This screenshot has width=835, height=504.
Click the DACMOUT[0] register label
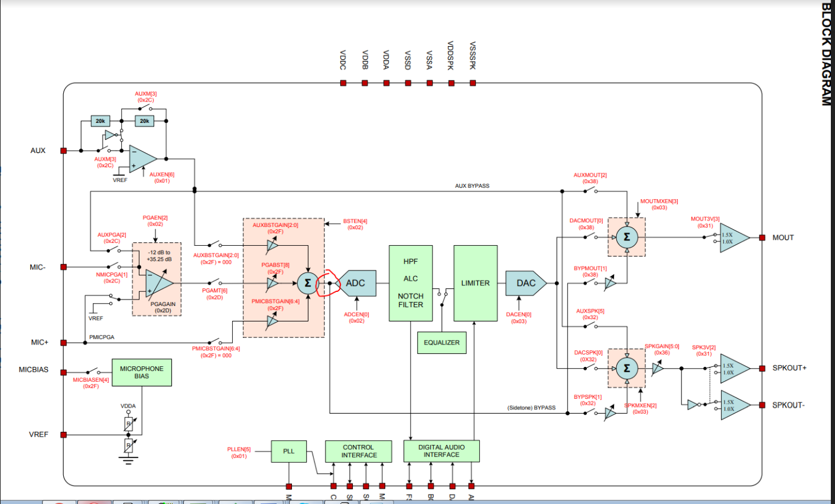coord(586,224)
